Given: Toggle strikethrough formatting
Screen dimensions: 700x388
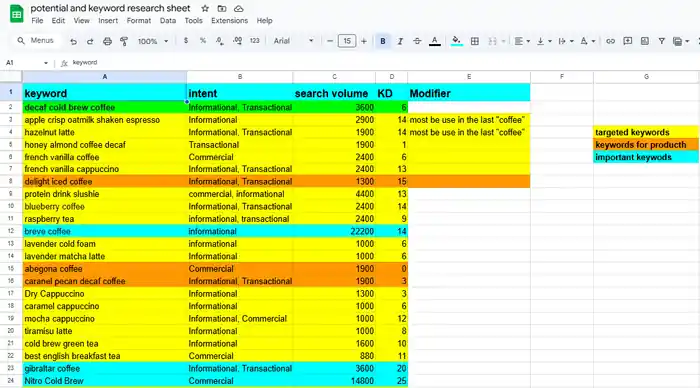Looking at the screenshot, I should pos(417,41).
